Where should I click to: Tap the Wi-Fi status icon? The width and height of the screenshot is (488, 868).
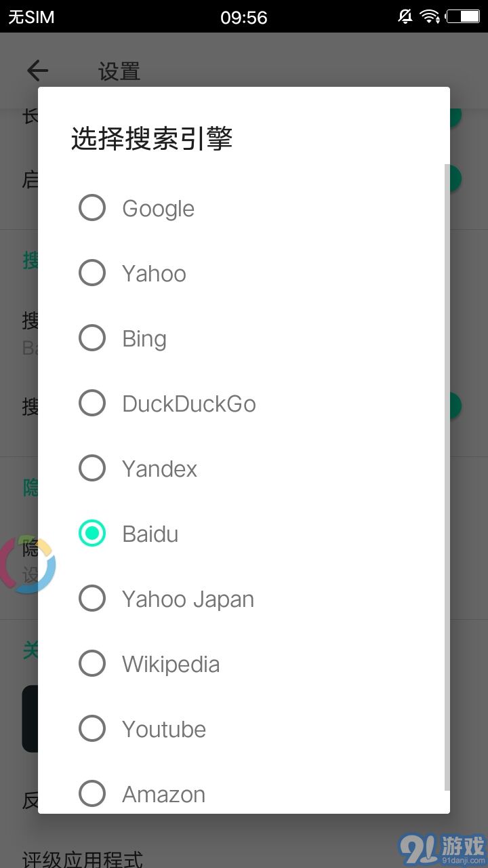click(x=430, y=16)
